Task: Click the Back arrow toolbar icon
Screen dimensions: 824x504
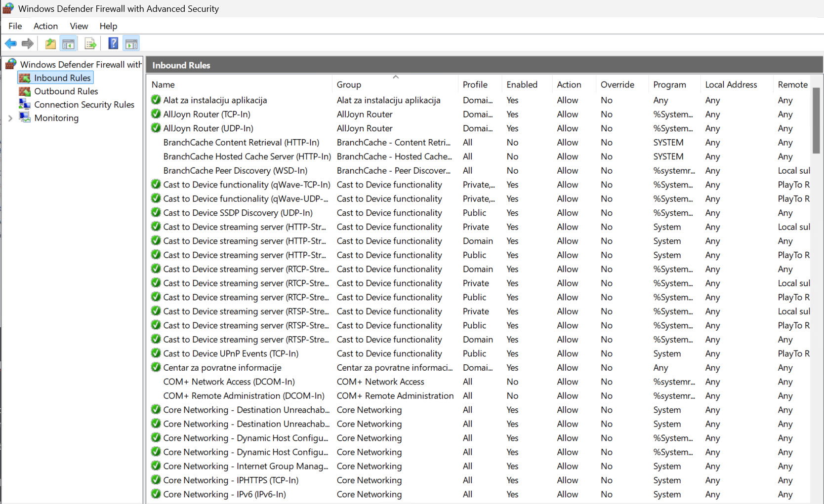Action: 11,43
